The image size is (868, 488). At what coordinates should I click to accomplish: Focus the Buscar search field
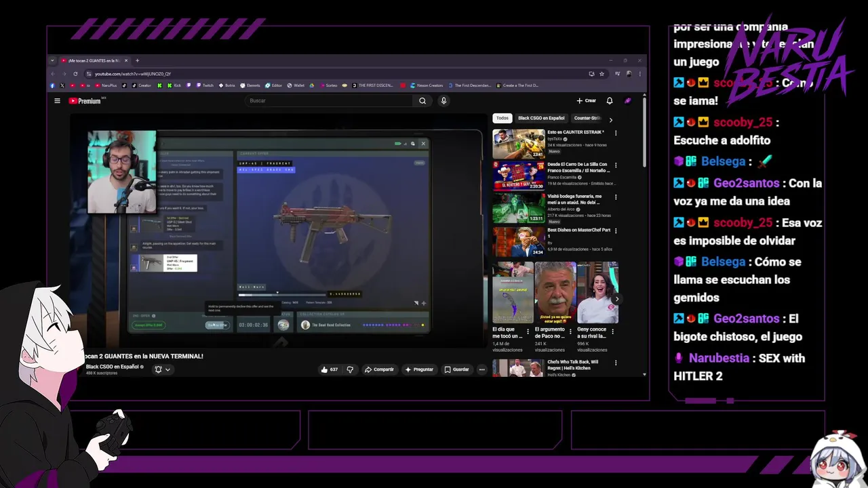coord(329,101)
